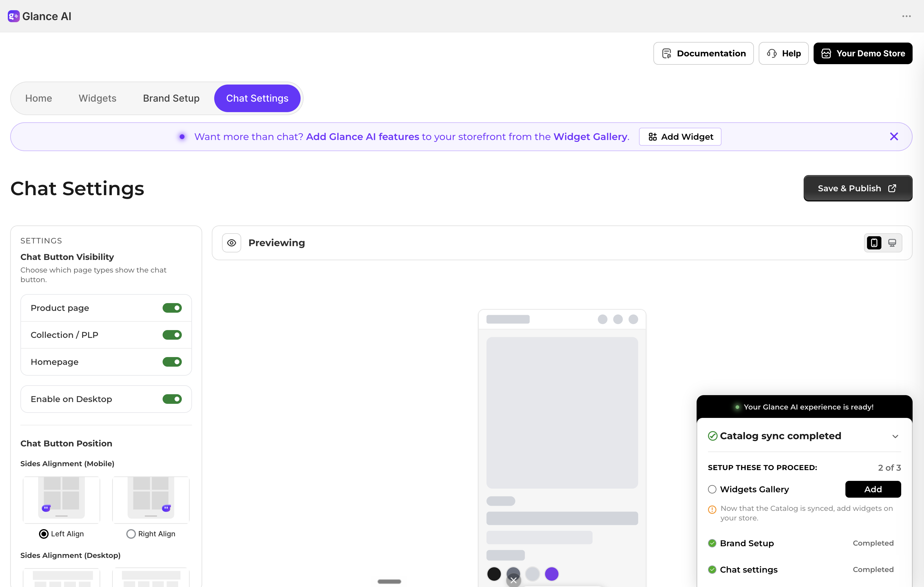Screen dimensions: 924x587
Task: Click the right-aligned mobile layout thumbnail
Action: 151,499
